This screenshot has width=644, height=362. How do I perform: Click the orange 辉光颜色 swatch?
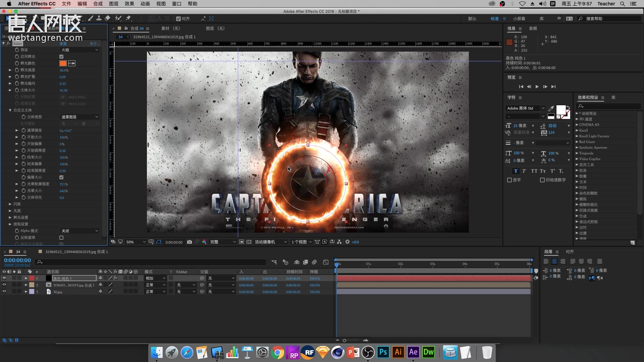pos(63,63)
